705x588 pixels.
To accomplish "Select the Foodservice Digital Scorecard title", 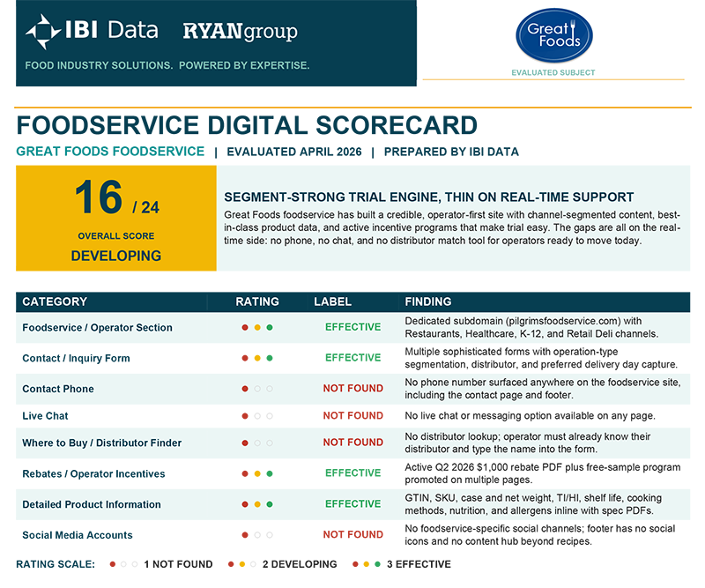I will point(247,125).
